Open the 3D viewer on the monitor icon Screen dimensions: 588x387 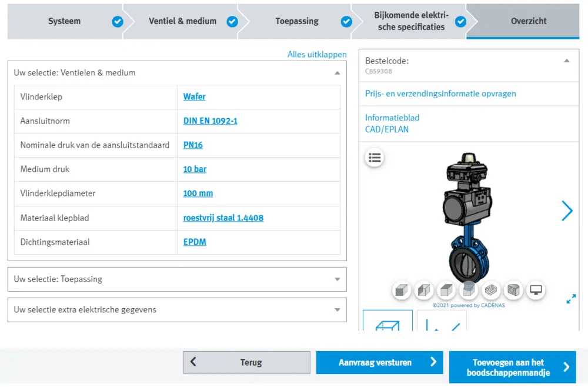536,290
